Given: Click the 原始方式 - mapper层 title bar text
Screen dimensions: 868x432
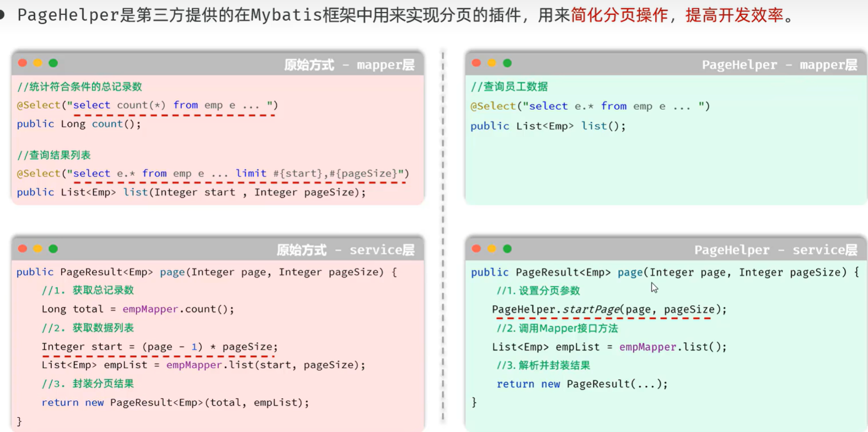Looking at the screenshot, I should (349, 65).
